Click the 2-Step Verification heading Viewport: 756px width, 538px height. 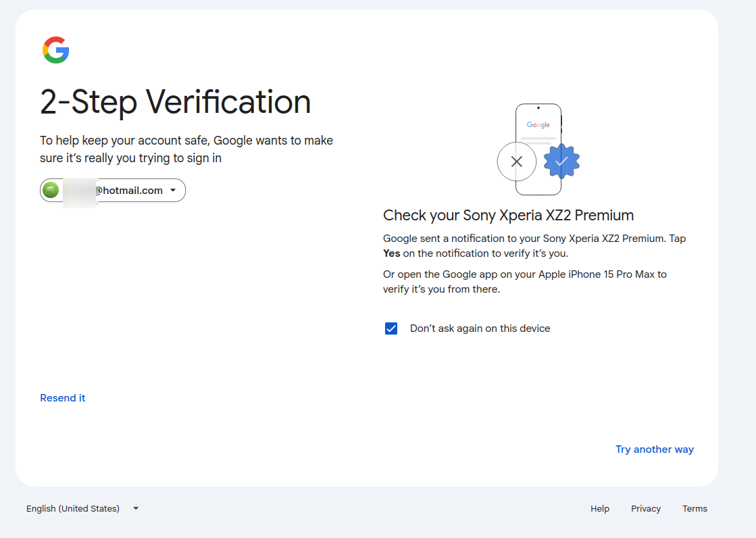[x=176, y=102]
